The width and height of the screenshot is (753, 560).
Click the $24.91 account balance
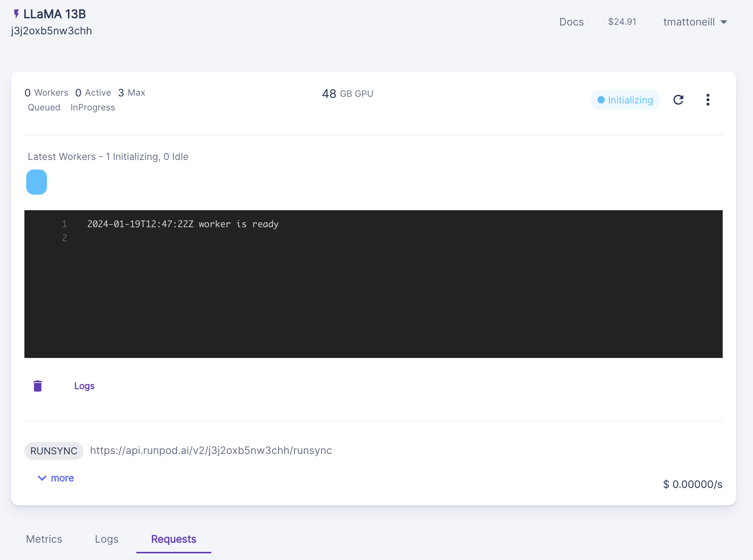click(x=622, y=22)
